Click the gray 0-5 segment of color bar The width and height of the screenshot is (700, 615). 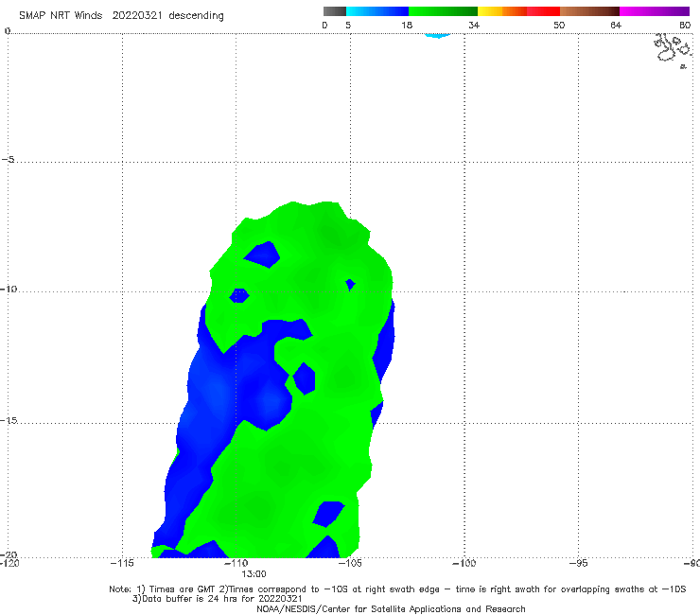[x=334, y=11]
